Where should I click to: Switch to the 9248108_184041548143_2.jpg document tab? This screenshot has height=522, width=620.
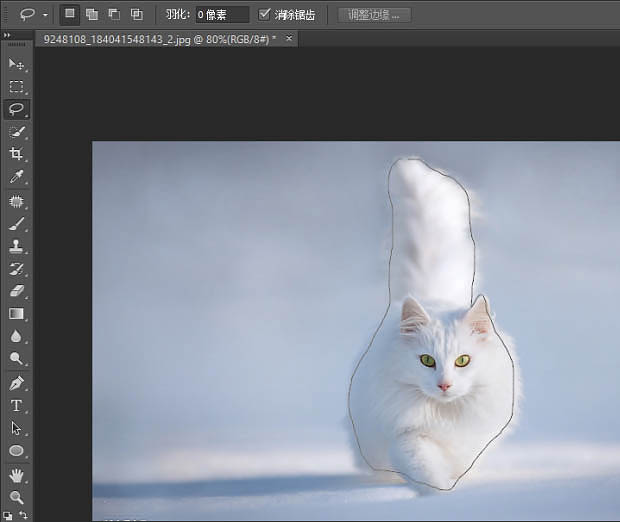pyautogui.click(x=158, y=38)
